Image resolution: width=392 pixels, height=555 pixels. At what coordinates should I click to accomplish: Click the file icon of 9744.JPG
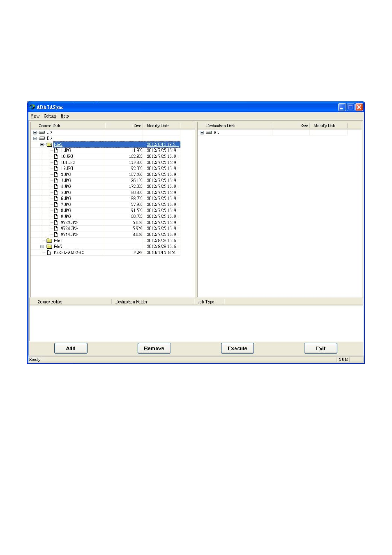tap(56, 234)
